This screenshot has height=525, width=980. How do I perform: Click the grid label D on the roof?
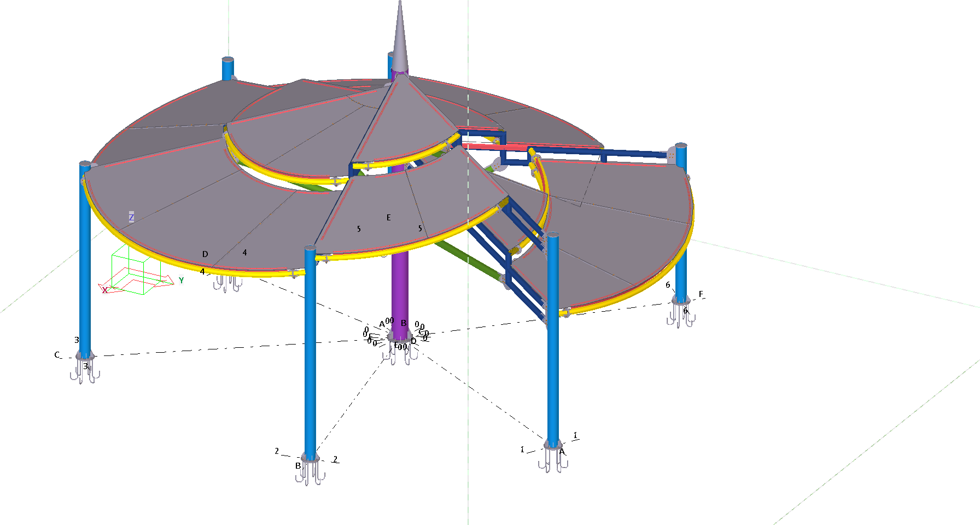(205, 254)
